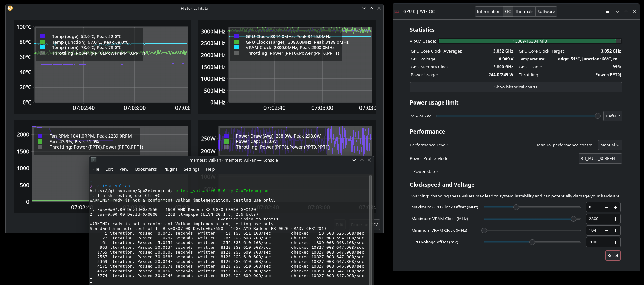
Task: Decrease Maximum VRAM Clock with minus button
Action: click(x=606, y=219)
